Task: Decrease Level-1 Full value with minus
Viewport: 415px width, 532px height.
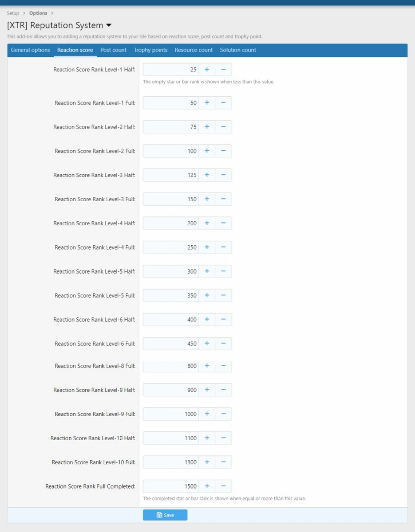Action: click(x=223, y=103)
